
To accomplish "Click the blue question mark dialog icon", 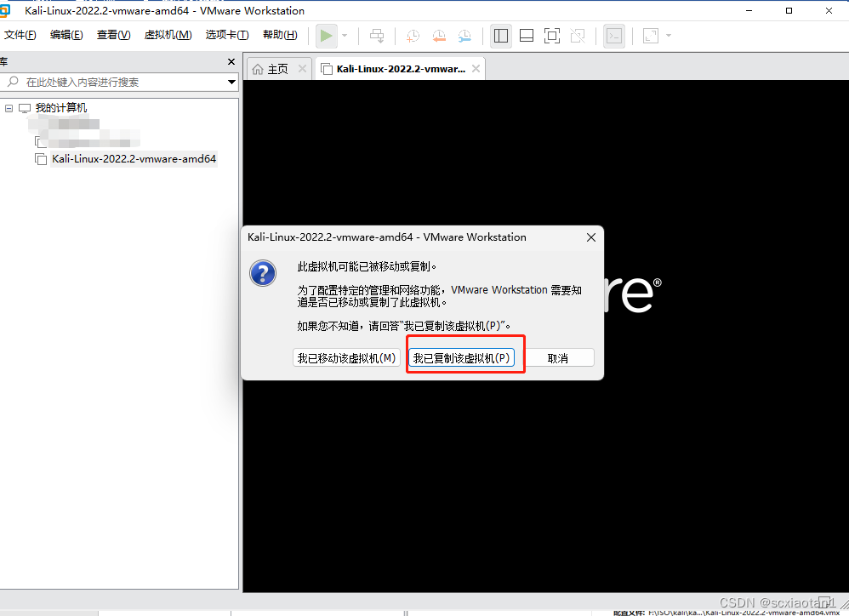I will [263, 273].
